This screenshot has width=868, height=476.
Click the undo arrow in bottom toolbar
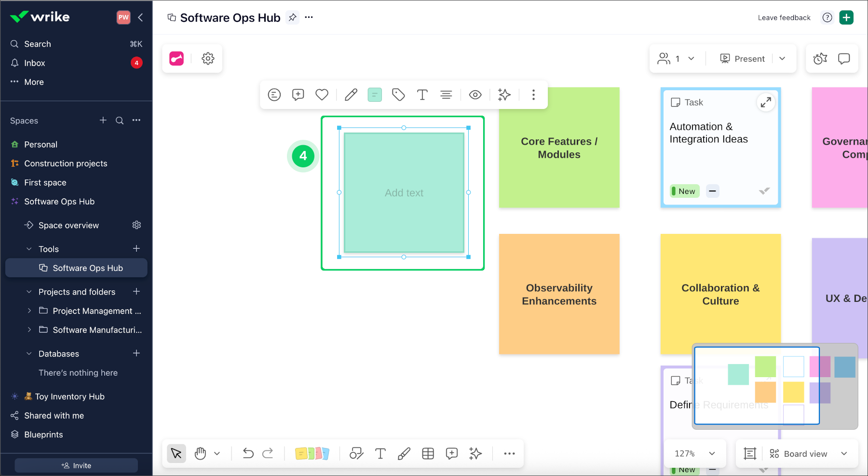pyautogui.click(x=248, y=453)
